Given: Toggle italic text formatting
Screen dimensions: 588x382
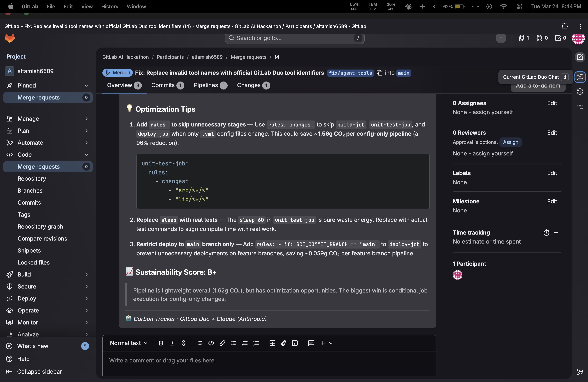Looking at the screenshot, I should click(x=172, y=343).
